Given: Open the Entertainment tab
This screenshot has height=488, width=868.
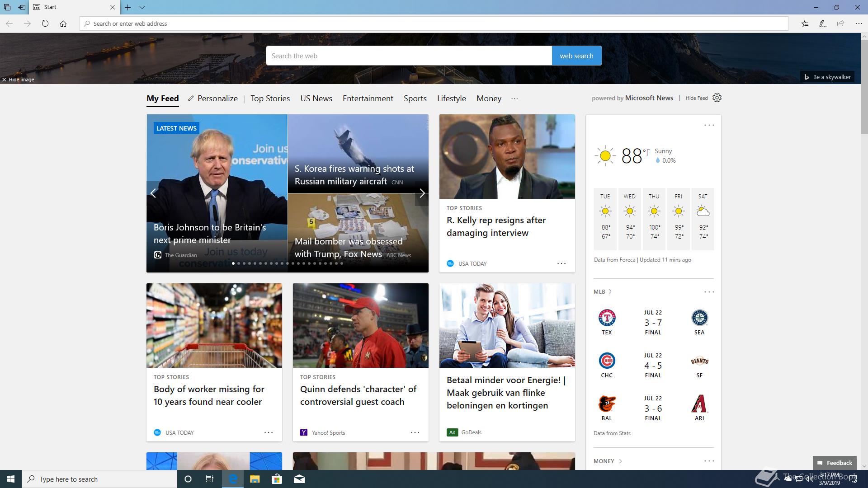Looking at the screenshot, I should (368, 99).
